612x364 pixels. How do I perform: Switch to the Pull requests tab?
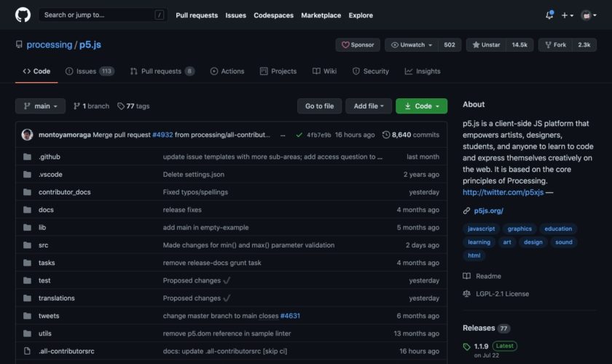162,71
